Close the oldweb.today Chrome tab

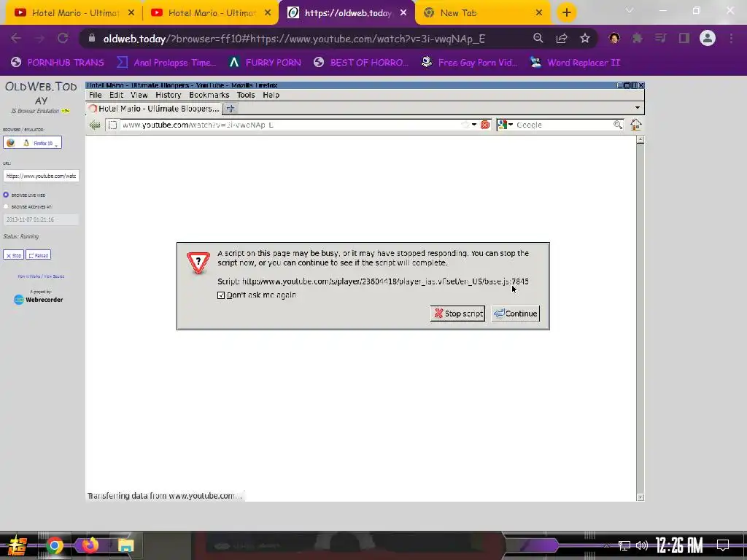403,13
